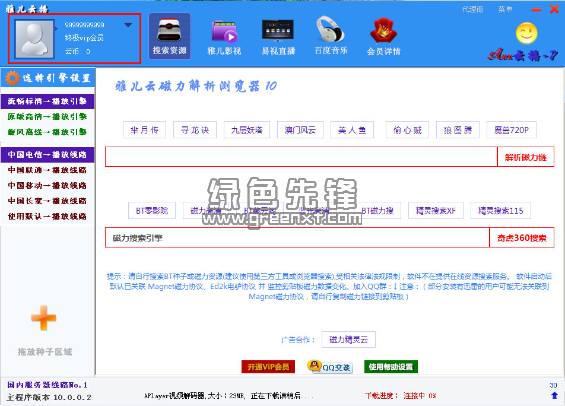Click the 狼图腾 keyword button
565x406 pixels.
pos(458,130)
